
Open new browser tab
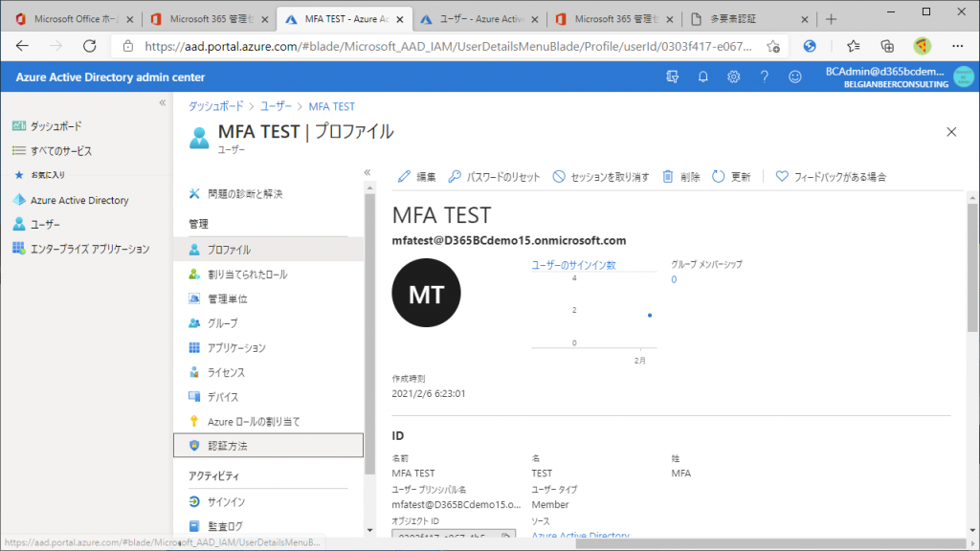click(x=831, y=19)
